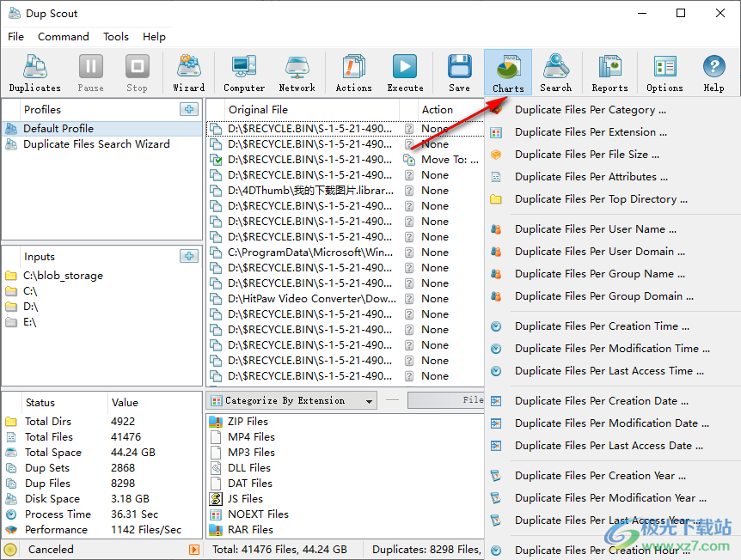This screenshot has height=560, width=741.
Task: Choose Duplicate Files Per Modification Date
Action: 612,423
